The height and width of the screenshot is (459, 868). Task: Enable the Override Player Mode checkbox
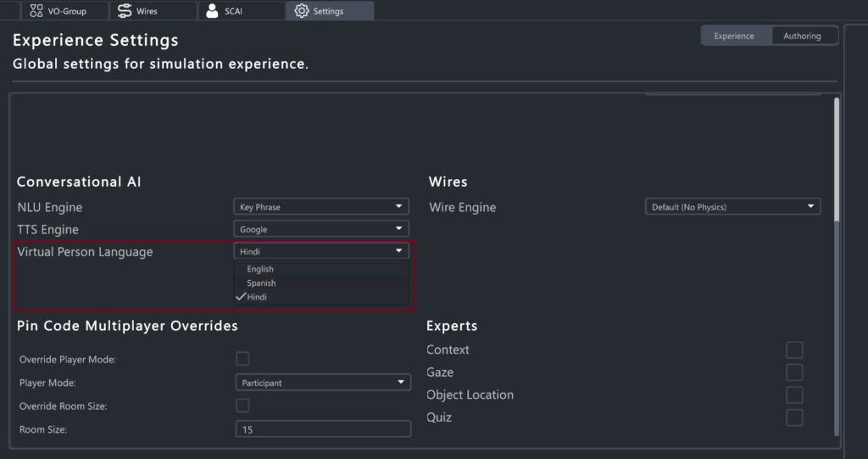[242, 359]
